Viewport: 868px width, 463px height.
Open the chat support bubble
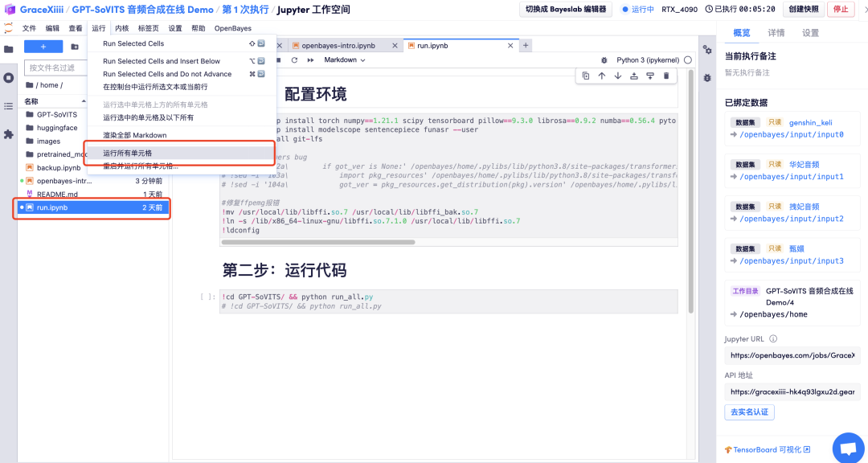[x=848, y=449]
